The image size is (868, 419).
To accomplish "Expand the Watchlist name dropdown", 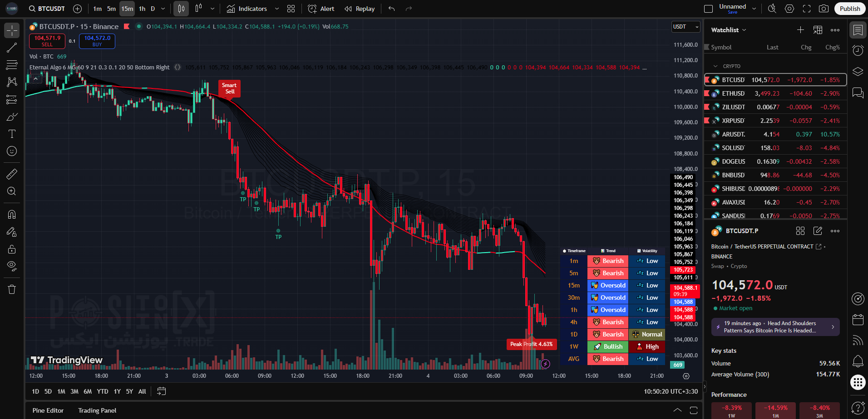I will [x=729, y=30].
